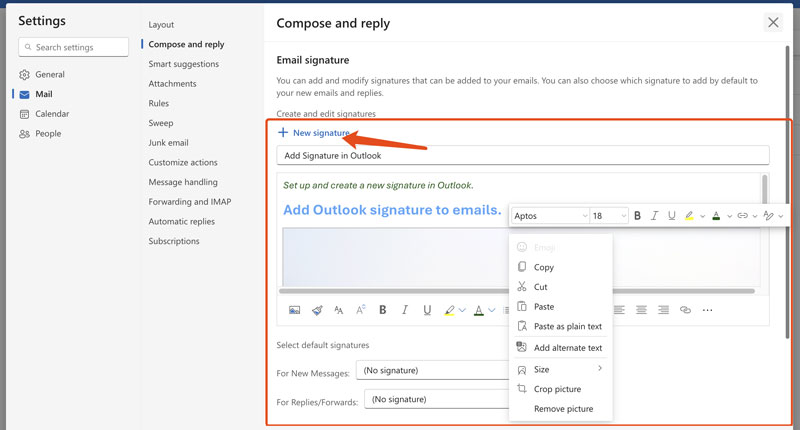Select the format painter tool
800x430 pixels.
317,310
